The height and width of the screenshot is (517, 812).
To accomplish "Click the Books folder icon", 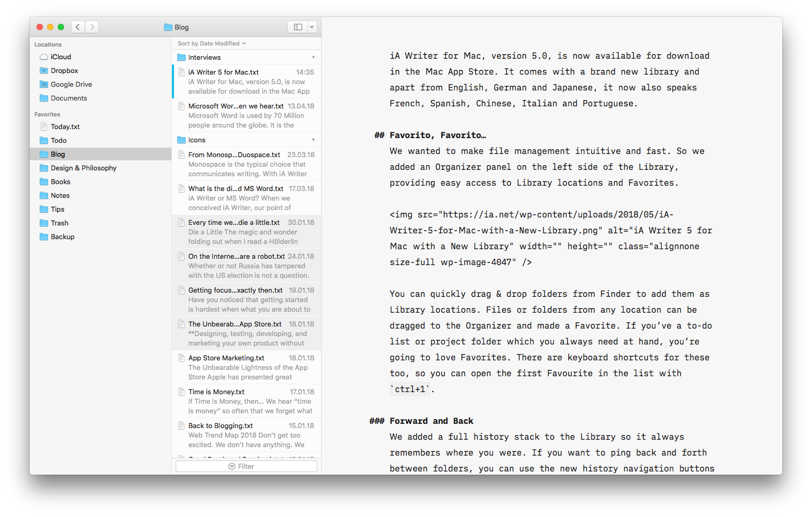I will tap(44, 182).
